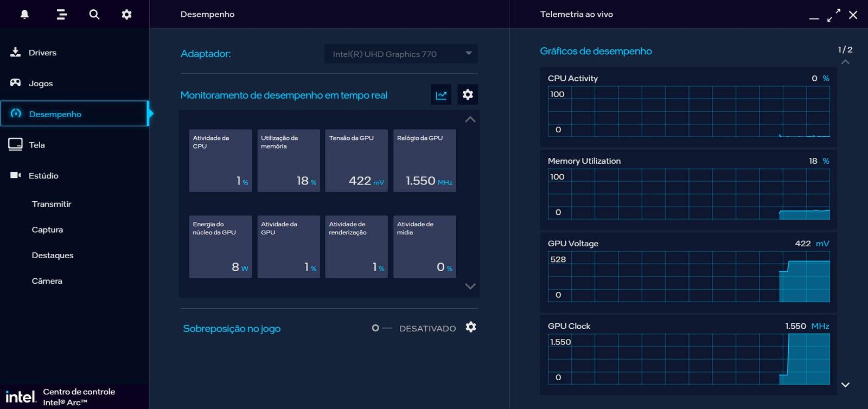The image size is (868, 409).
Task: Click the Relógio da GPU metric tile
Action: pyautogui.click(x=424, y=161)
